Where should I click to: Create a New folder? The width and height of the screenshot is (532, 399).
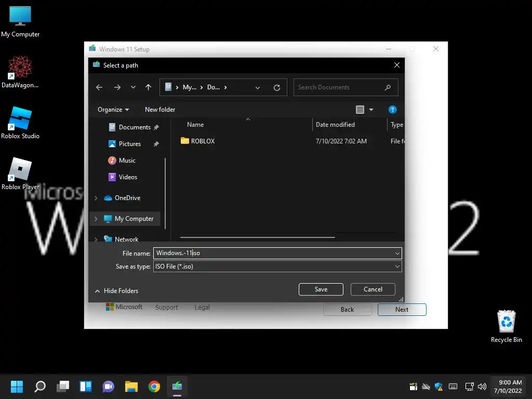click(x=160, y=110)
